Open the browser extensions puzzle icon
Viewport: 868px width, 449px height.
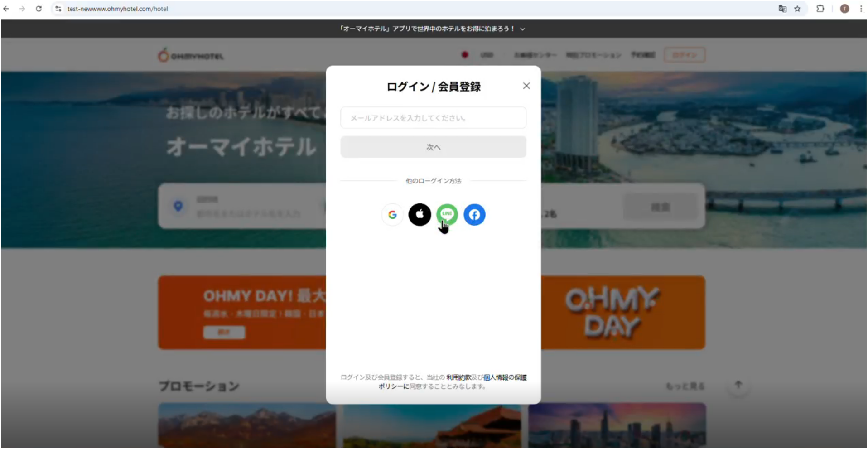[820, 9]
